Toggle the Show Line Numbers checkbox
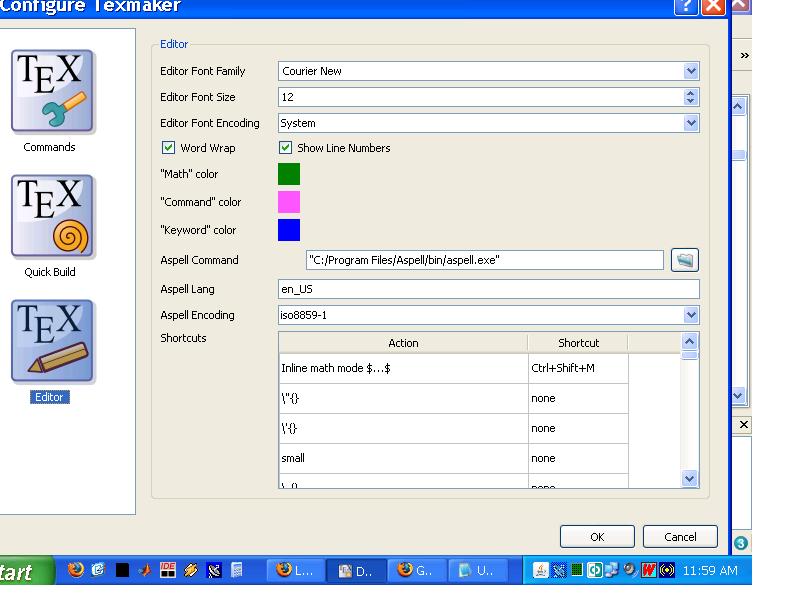Image resolution: width=800 pixels, height=600 pixels. coord(285,148)
